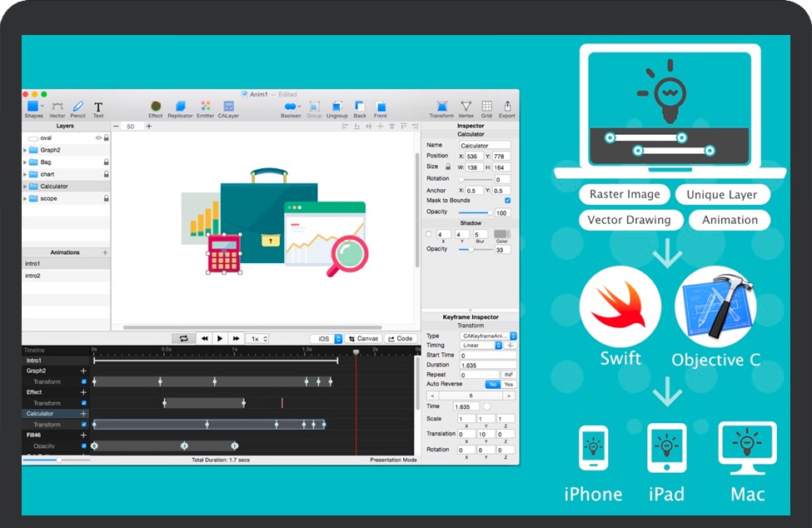Image resolution: width=812 pixels, height=528 pixels.
Task: Select the Pencil drawing tool
Action: (x=77, y=107)
